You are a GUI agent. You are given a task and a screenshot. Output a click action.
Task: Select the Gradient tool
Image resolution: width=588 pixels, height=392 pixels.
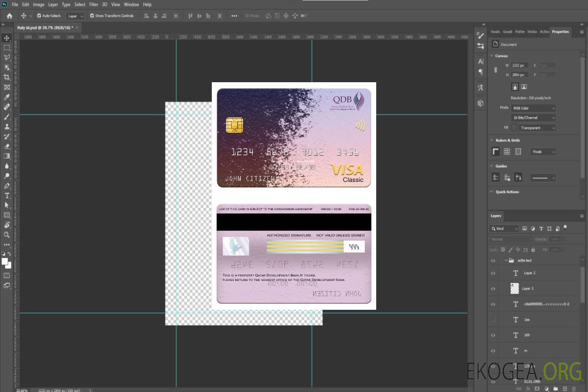click(x=7, y=156)
